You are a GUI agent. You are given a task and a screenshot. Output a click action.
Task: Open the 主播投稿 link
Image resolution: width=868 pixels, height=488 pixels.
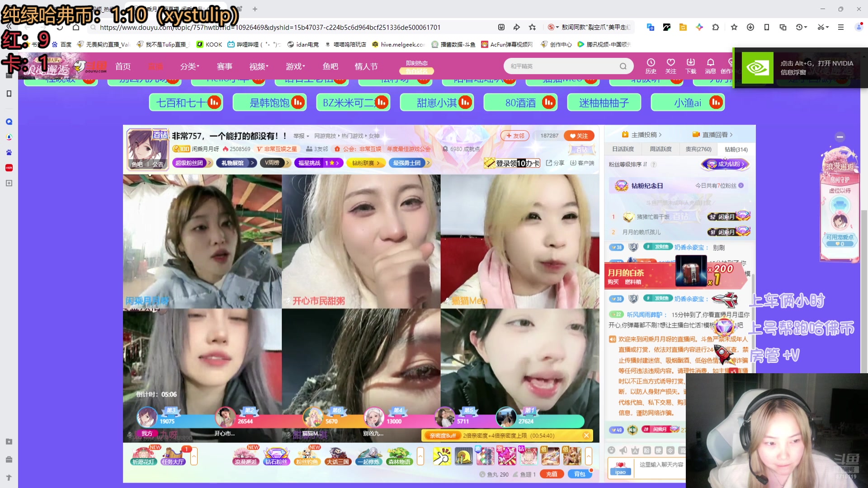pos(642,135)
